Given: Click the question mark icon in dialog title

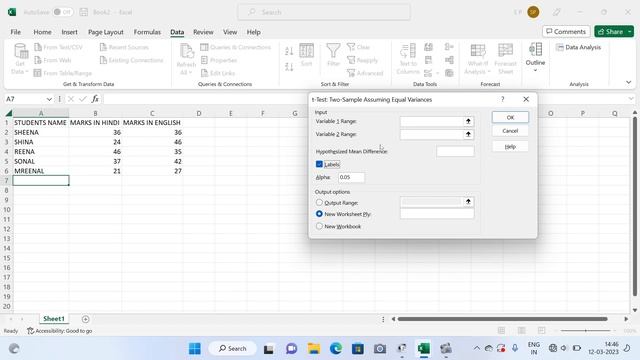Looking at the screenshot, I should point(503,99).
